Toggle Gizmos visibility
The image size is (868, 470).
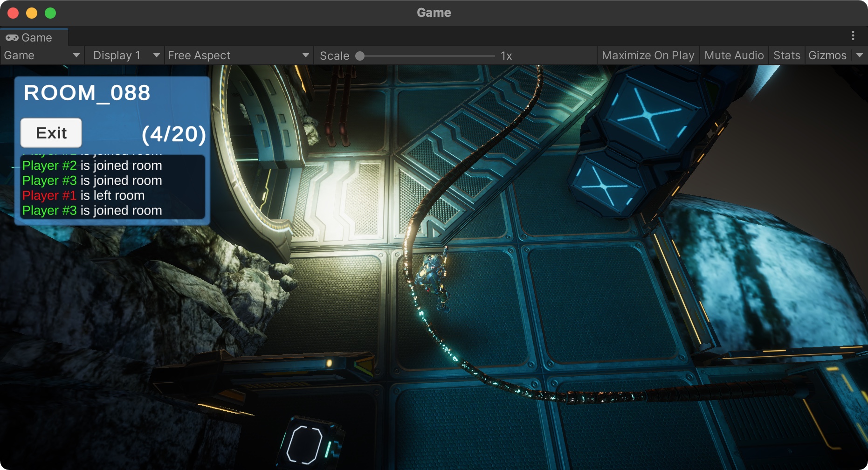pos(827,55)
